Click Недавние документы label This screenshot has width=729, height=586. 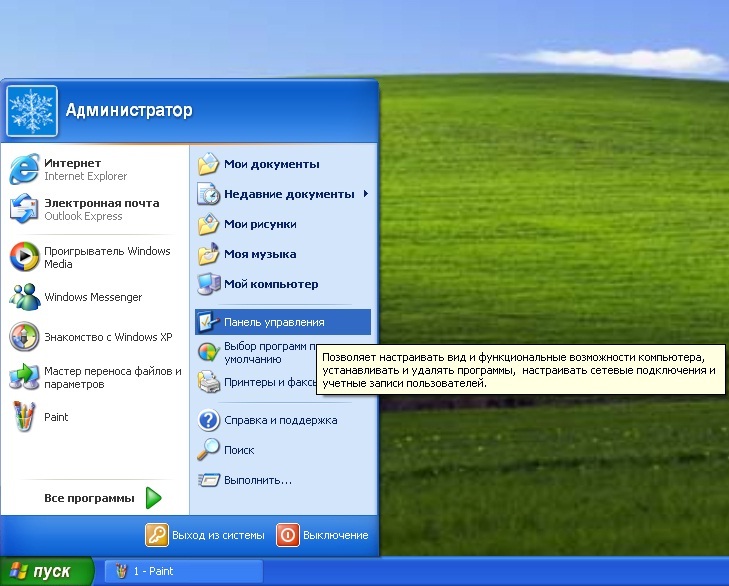click(x=289, y=194)
